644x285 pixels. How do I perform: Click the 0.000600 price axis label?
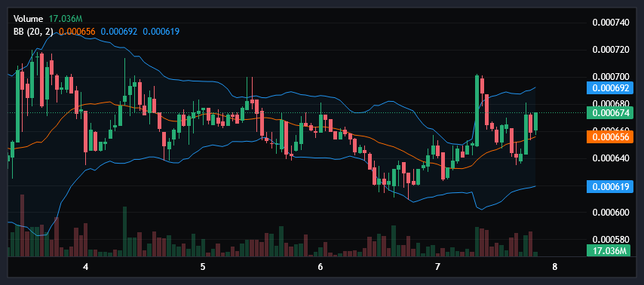(611, 213)
